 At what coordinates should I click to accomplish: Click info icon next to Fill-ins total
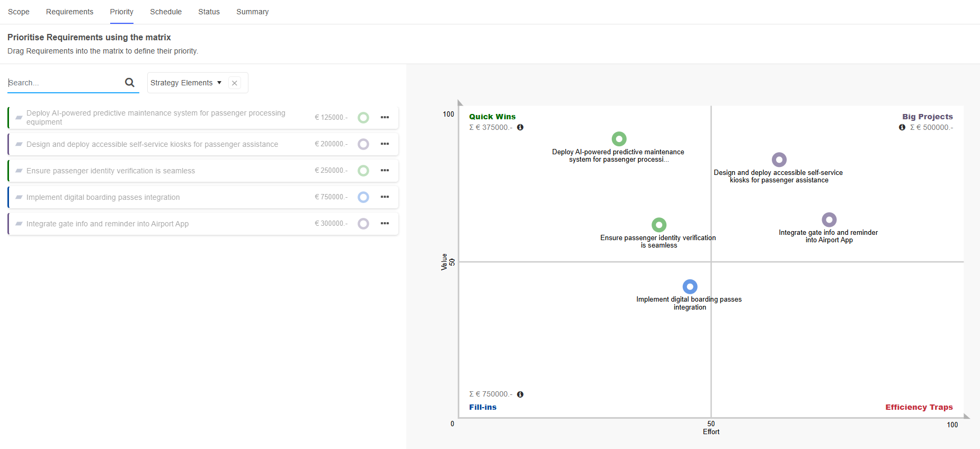(520, 394)
